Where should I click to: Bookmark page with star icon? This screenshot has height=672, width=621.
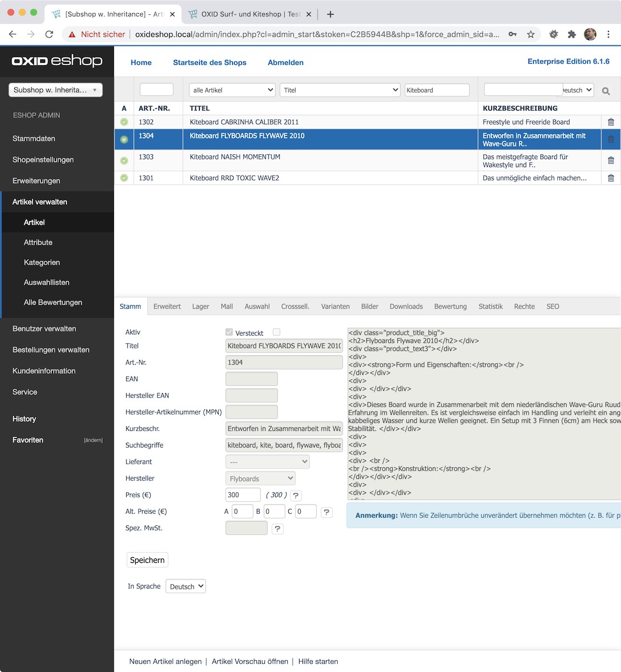point(531,34)
